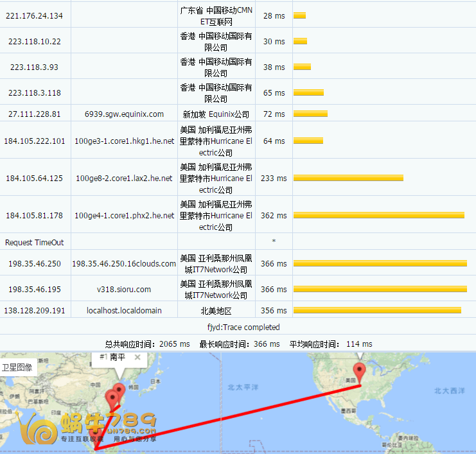The image size is (476, 454).
Task: Click hostname 100ge8-2.core1.lax2.he.net
Action: [x=124, y=179]
